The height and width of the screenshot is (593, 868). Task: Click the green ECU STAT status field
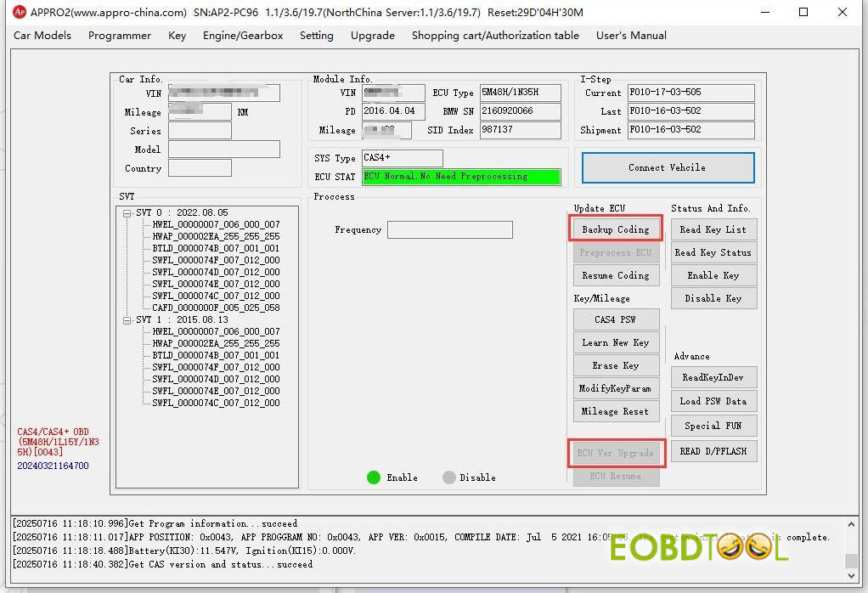(461, 177)
